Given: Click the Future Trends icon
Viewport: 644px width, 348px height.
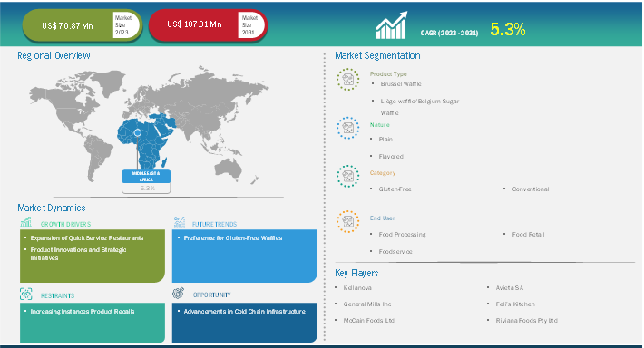Looking at the screenshot, I should [x=179, y=222].
